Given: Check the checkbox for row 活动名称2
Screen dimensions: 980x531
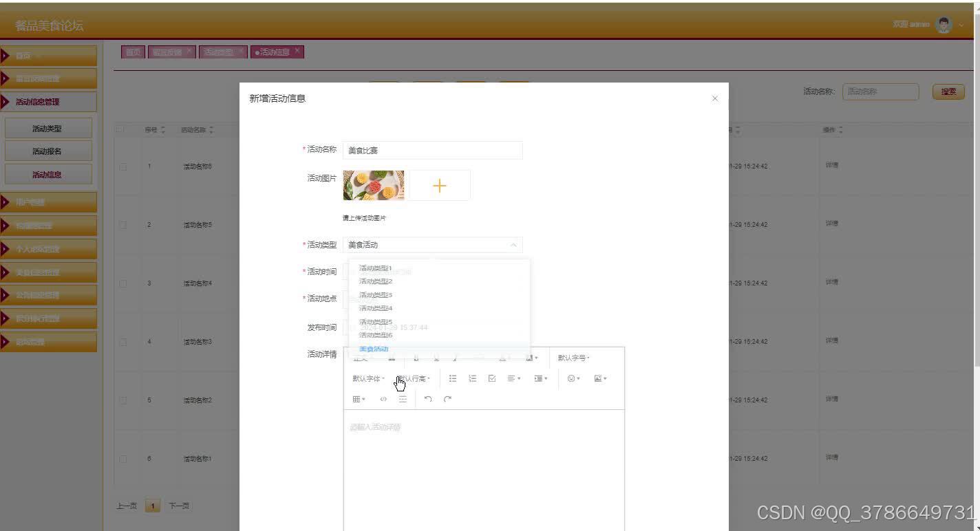Looking at the screenshot, I should [x=123, y=400].
